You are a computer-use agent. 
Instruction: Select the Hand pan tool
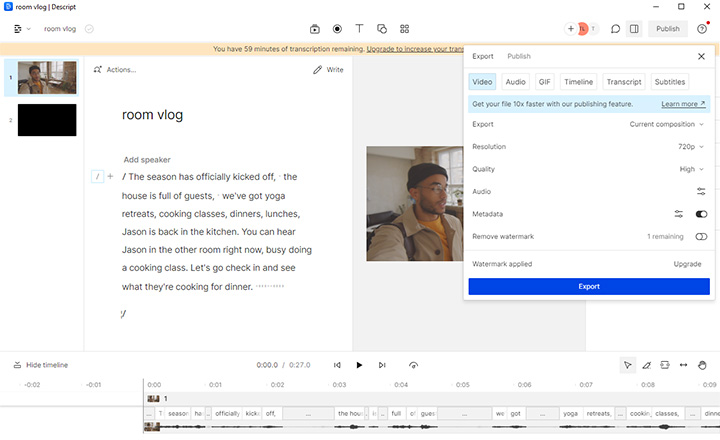(702, 365)
